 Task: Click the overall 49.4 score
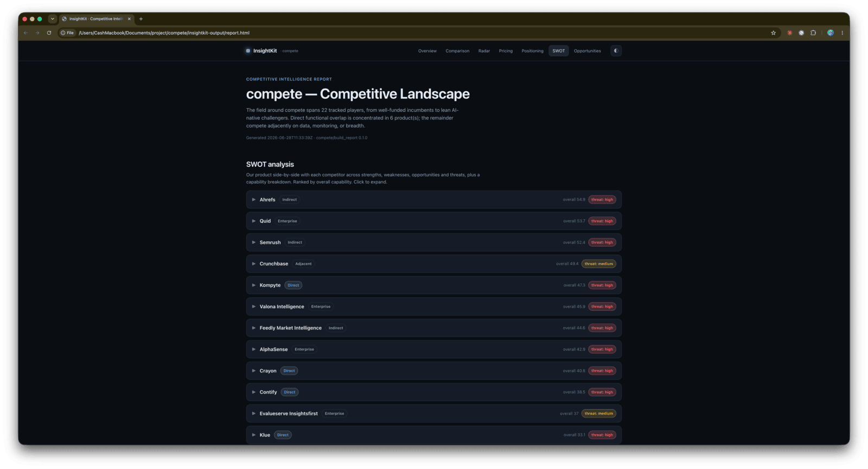[x=567, y=264]
